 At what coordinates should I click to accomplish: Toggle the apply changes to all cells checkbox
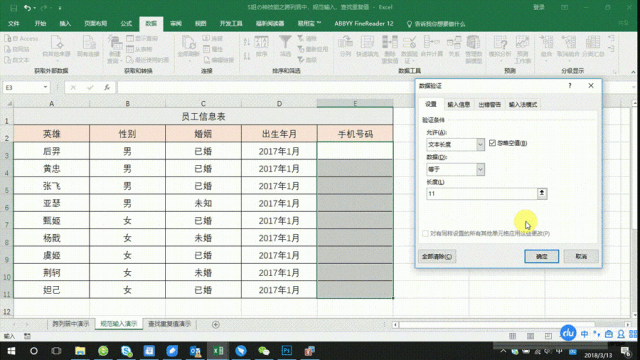(425, 233)
